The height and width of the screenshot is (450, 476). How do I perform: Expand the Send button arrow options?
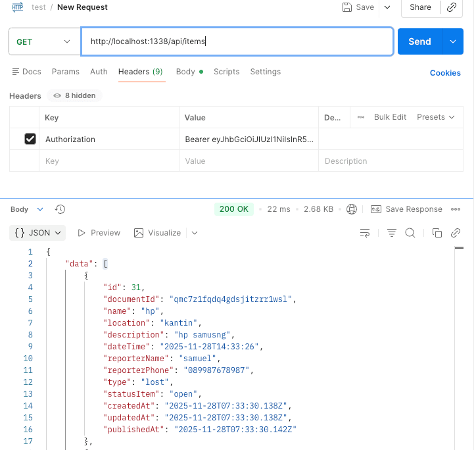point(452,41)
